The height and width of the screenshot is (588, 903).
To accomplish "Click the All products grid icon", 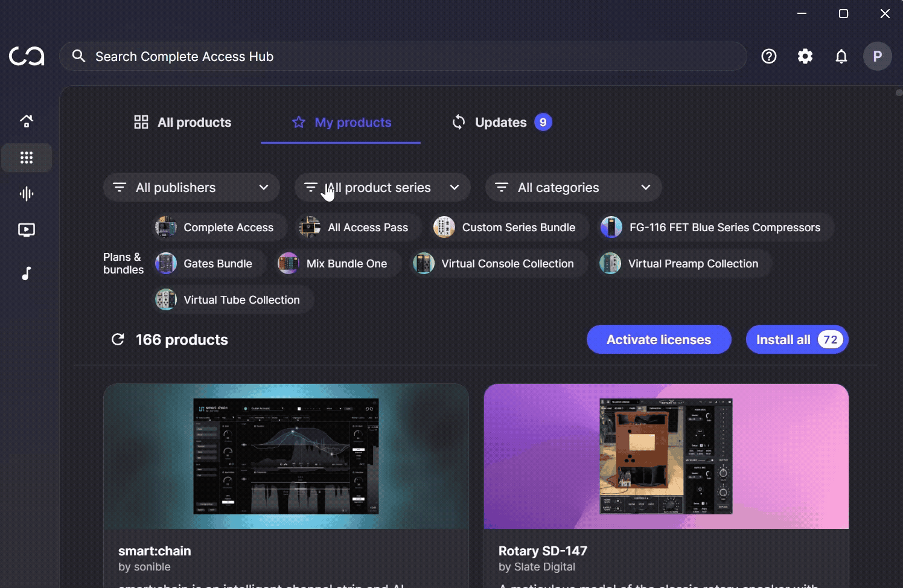I will pos(141,122).
